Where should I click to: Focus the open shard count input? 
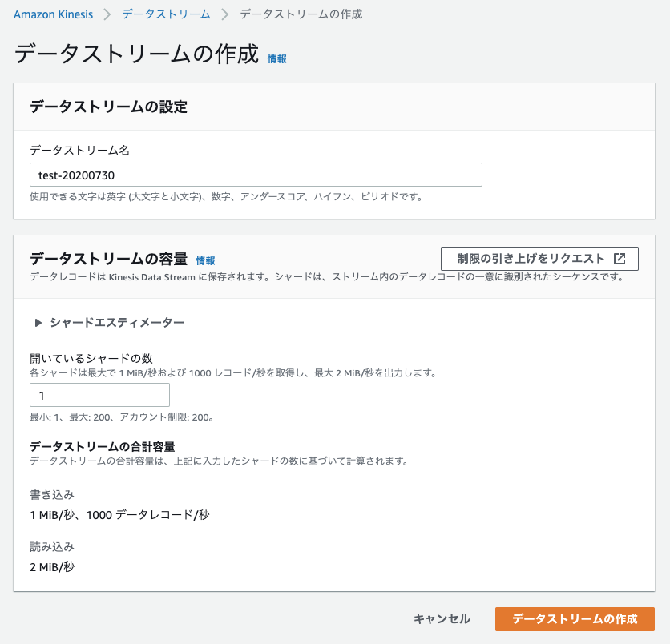click(x=99, y=395)
